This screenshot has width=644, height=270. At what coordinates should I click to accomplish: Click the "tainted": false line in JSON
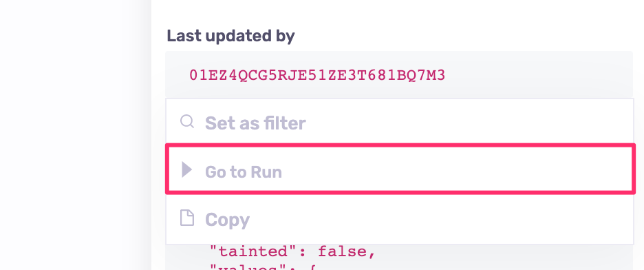(x=293, y=251)
